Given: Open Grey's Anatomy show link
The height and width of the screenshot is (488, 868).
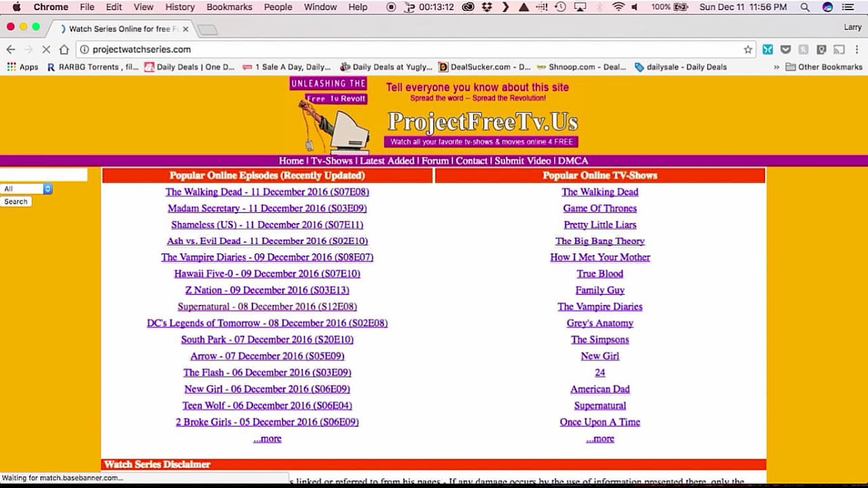Looking at the screenshot, I should (x=600, y=323).
